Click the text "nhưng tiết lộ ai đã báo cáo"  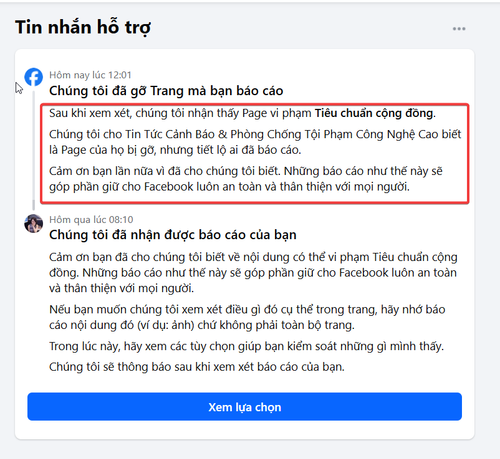[x=230, y=150]
